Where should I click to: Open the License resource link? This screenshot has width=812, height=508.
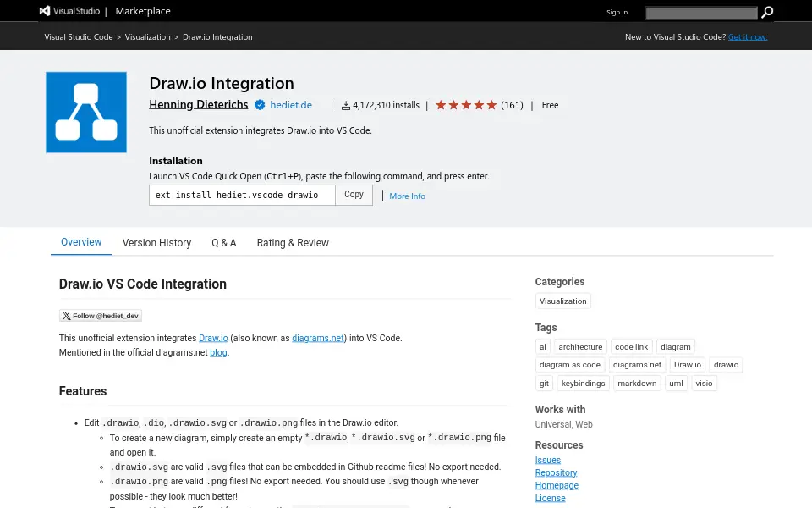(550, 498)
